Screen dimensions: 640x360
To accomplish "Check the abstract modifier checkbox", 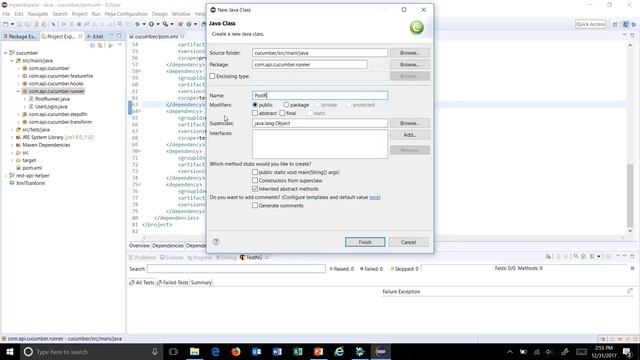I will tap(255, 113).
